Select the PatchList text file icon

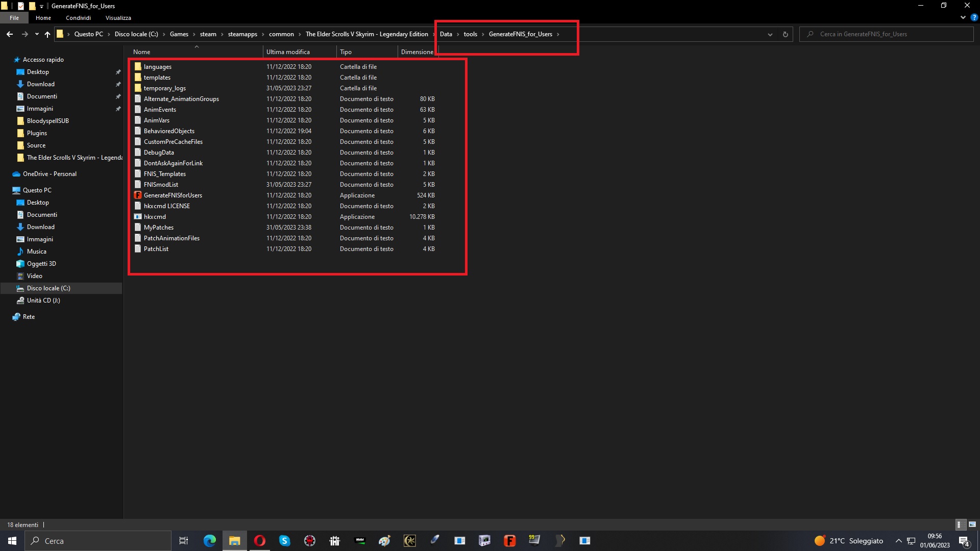tap(138, 249)
